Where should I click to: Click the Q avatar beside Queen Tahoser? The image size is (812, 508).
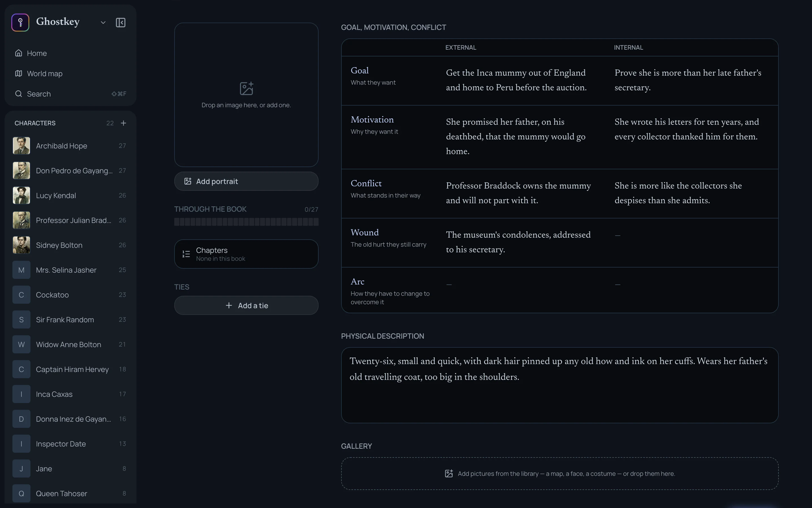tap(21, 494)
